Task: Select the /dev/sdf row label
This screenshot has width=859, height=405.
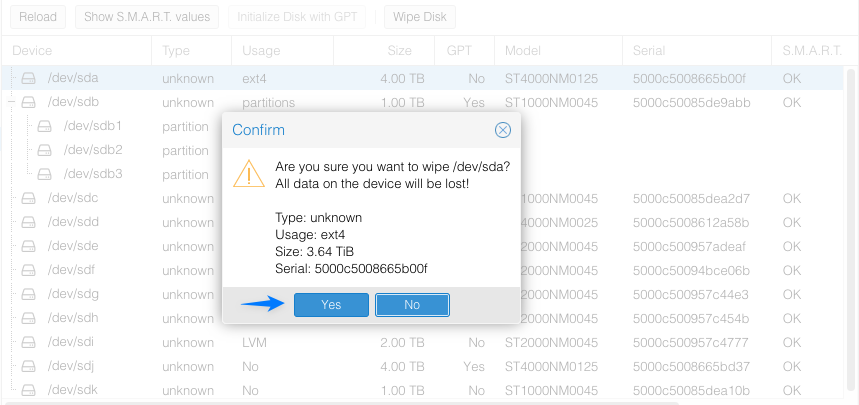Action: tap(72, 270)
